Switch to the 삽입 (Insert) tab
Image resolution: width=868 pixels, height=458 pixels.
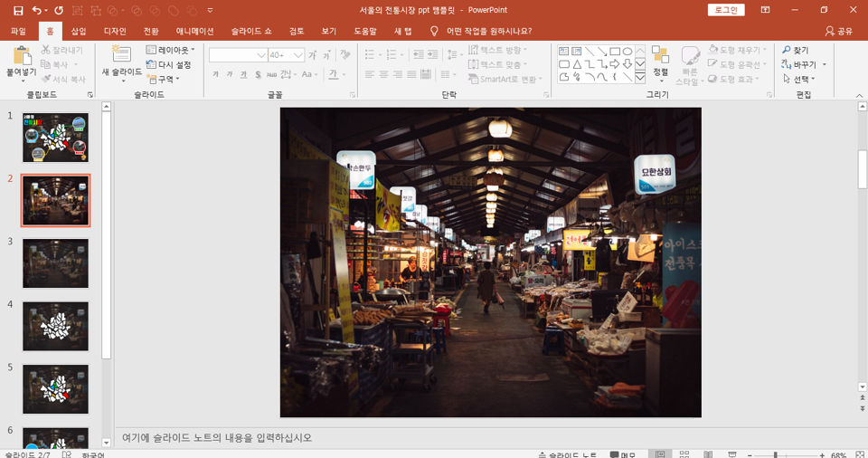click(x=79, y=31)
